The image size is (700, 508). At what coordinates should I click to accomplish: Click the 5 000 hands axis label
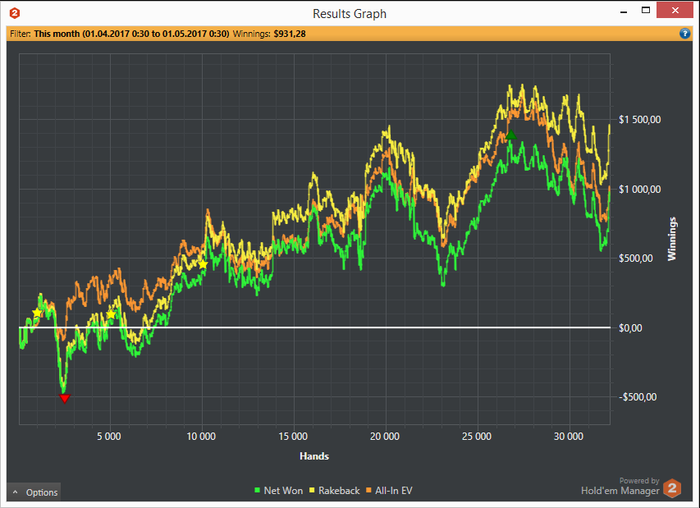point(109,437)
